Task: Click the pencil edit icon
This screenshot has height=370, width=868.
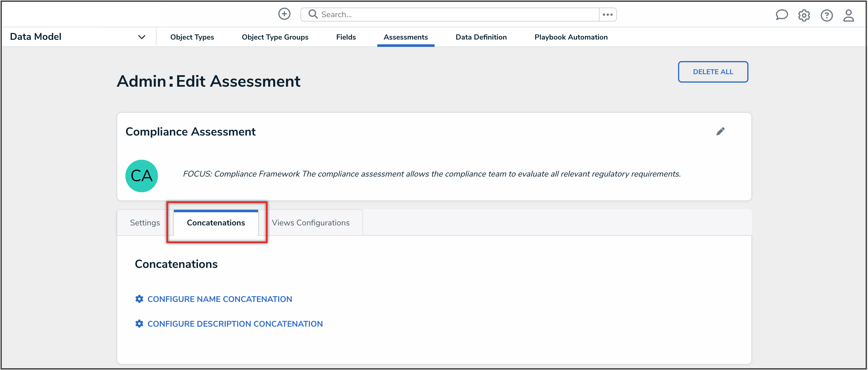Action: (x=720, y=131)
